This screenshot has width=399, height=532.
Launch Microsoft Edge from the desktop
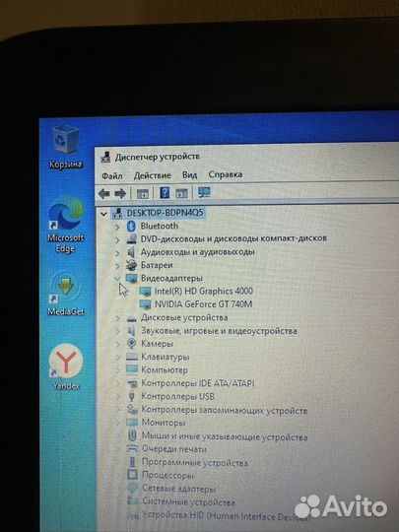point(65,224)
